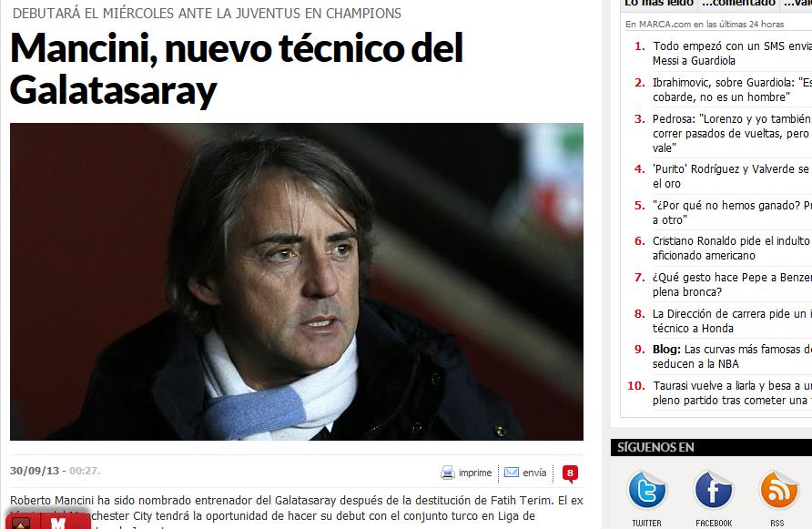Viewport: 812px width, 529px height.
Task: Click the envía text link
Action: pyautogui.click(x=534, y=473)
